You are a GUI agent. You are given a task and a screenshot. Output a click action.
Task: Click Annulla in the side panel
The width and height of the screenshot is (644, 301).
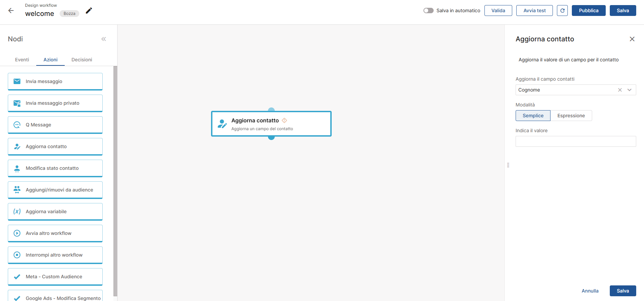(x=590, y=291)
